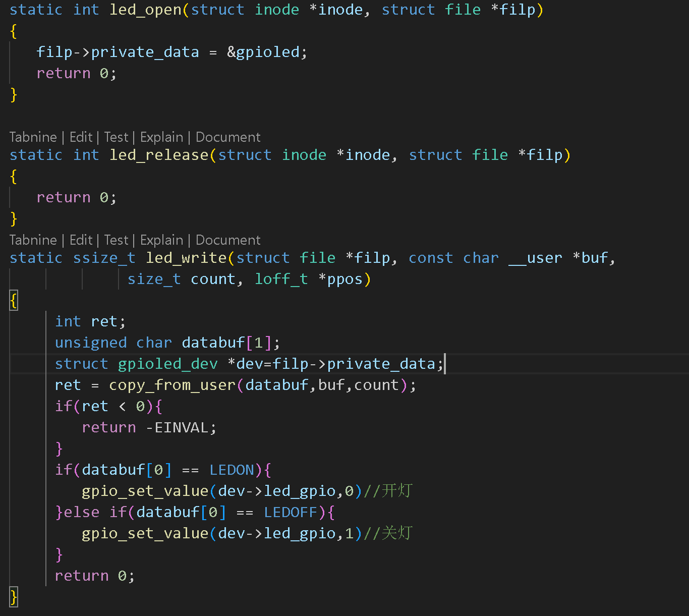Click the copy_from_user function call

[173, 385]
